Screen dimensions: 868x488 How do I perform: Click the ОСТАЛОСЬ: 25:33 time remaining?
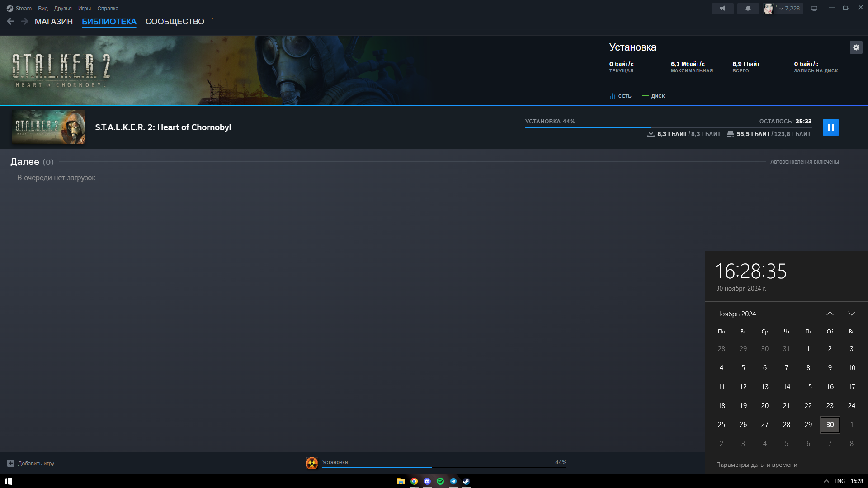pyautogui.click(x=785, y=121)
